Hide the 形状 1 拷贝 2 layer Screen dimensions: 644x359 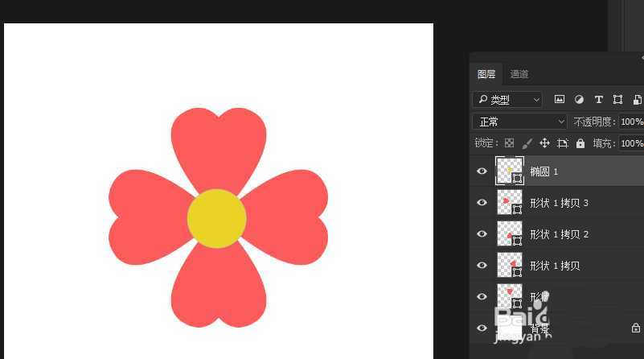pyautogui.click(x=482, y=233)
